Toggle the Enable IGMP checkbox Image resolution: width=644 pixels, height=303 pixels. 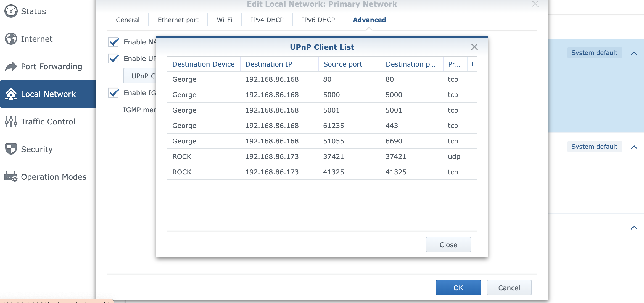coord(114,93)
